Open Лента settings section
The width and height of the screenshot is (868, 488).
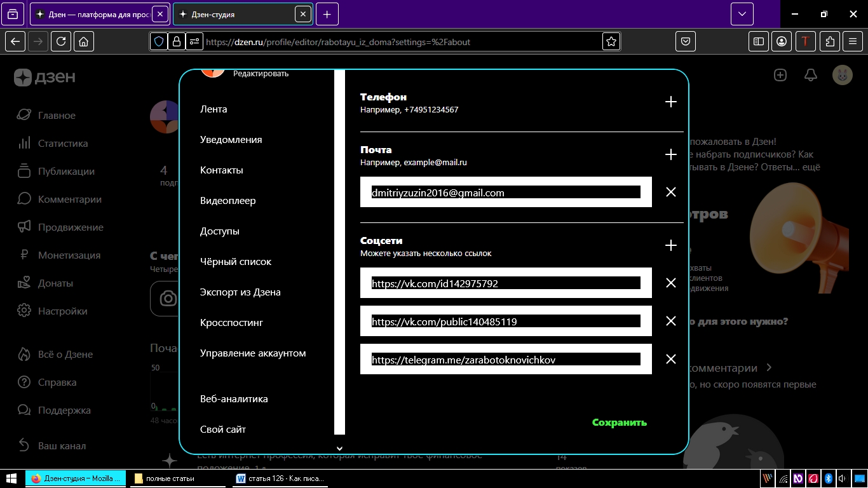214,109
